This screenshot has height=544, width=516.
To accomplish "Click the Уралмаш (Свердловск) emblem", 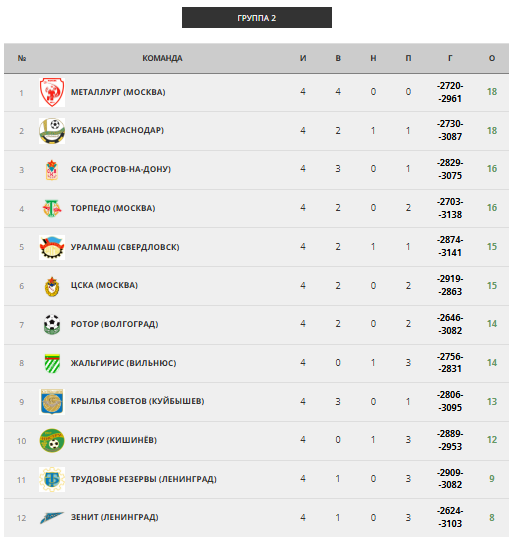I will (52, 247).
